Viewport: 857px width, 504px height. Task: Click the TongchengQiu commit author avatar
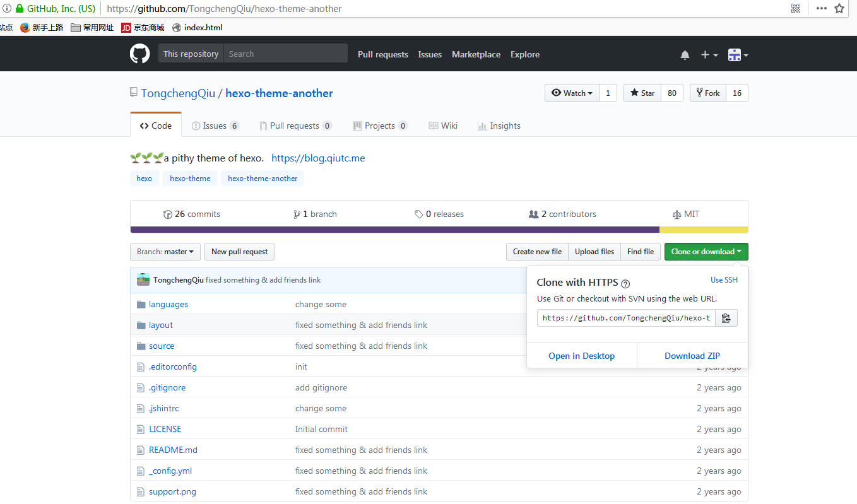(143, 279)
